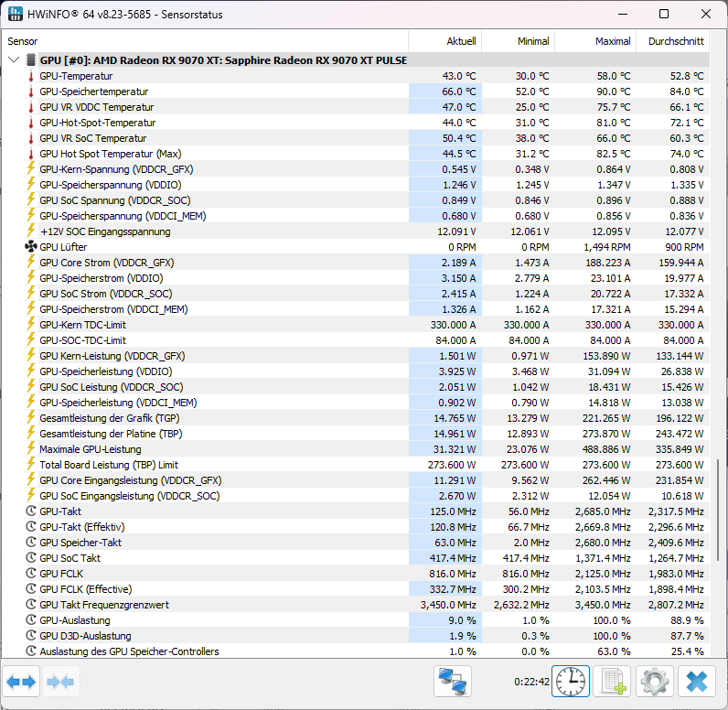Click the Minimal column header
This screenshot has width=728, height=710.
[519, 41]
